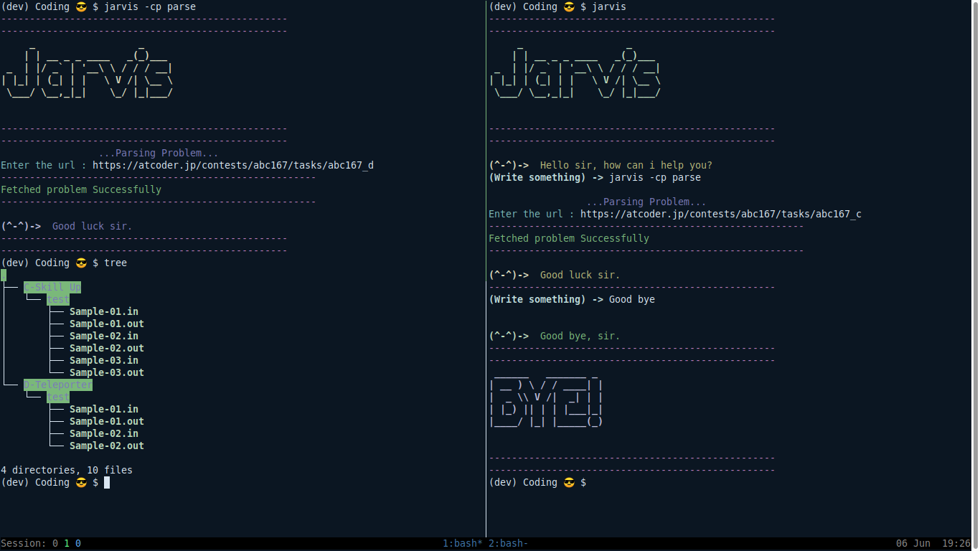Viewport: 980px width, 551px height.
Task: Select the D-Teleporter directory in tree
Action: click(58, 385)
